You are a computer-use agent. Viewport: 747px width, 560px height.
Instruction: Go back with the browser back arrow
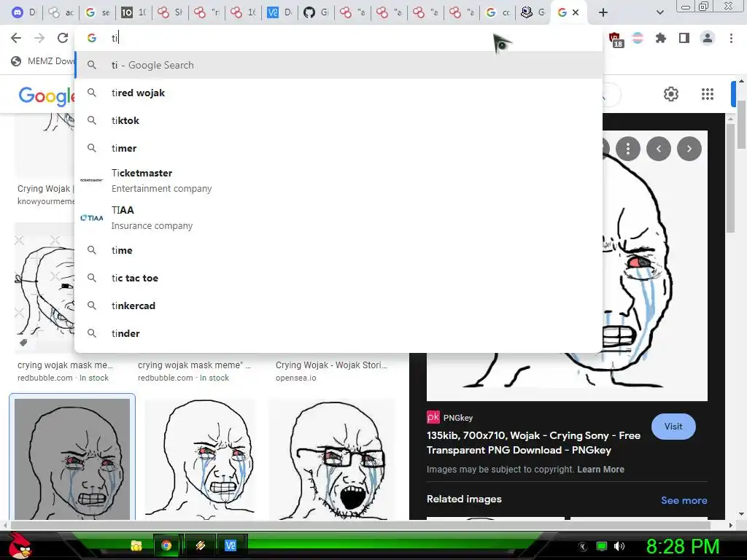click(16, 38)
